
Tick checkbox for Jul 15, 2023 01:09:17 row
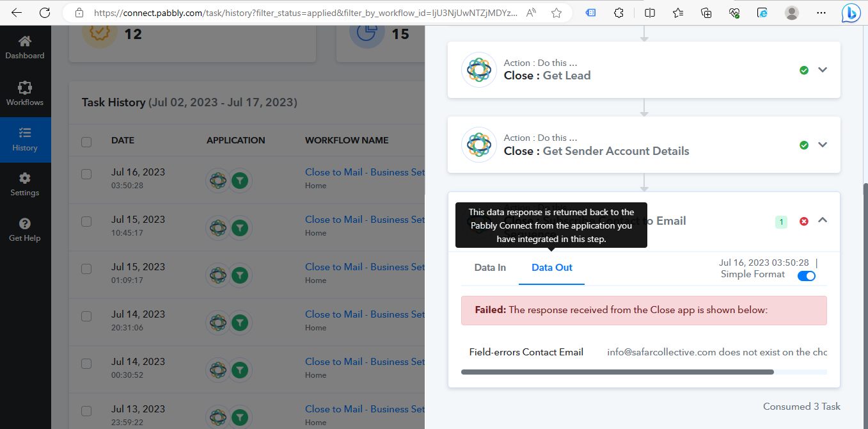[x=86, y=269]
